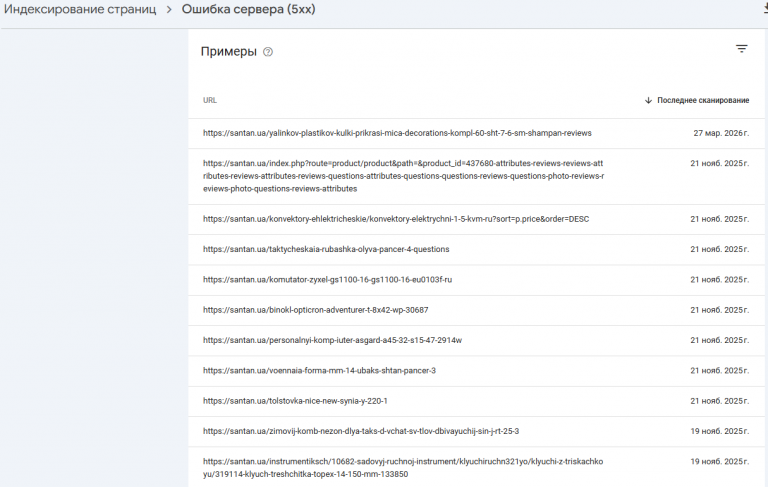The width and height of the screenshot is (768, 487).
Task: Click the tolstovka-nice-new-synia URL row
Action: pyautogui.click(x=295, y=401)
